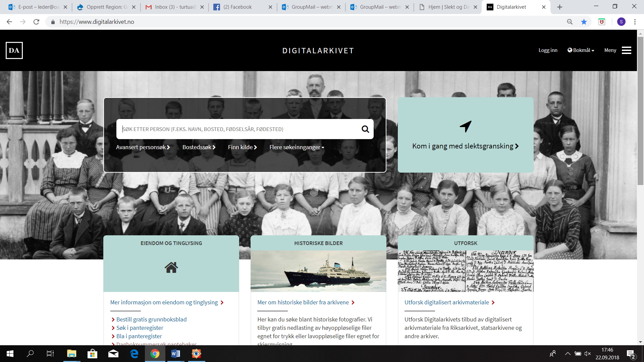Click the browser zoom magnifier icon
The image size is (644, 362).
(x=570, y=22)
